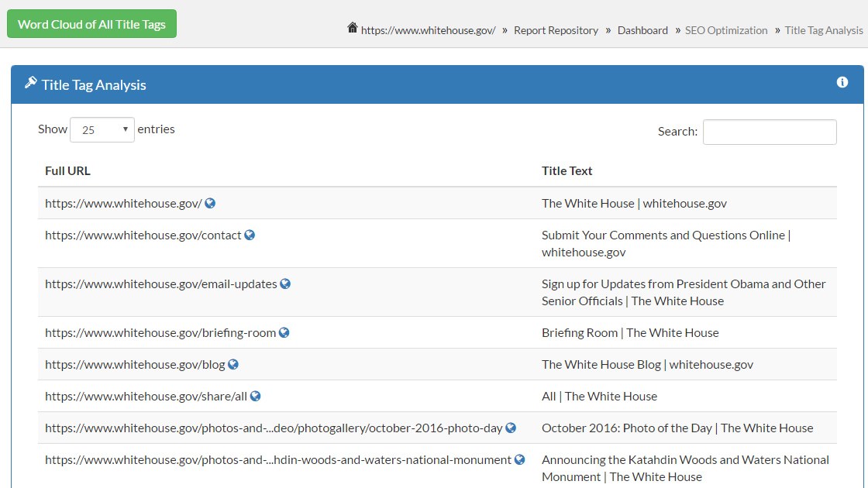Open globe icon next to briefing-room URL

click(284, 332)
